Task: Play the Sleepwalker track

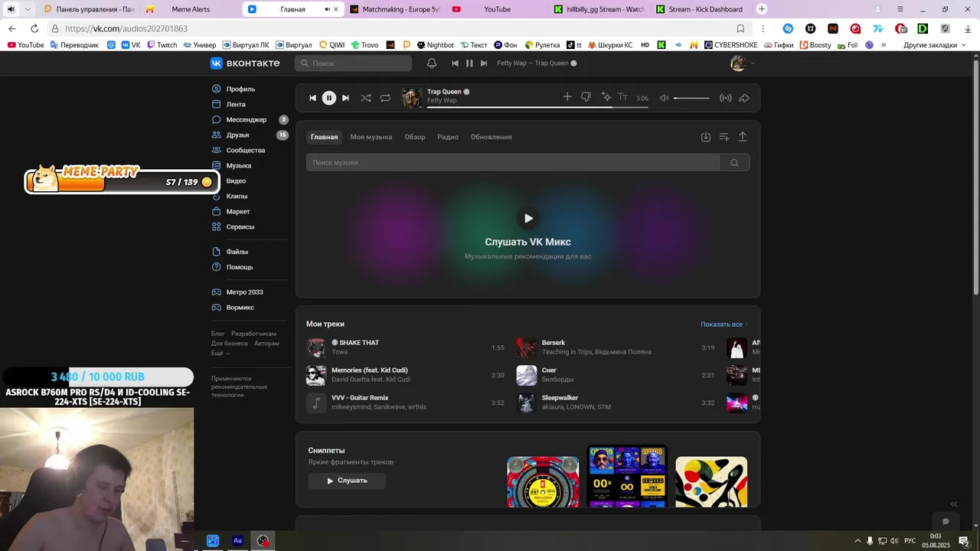Action: pos(527,403)
